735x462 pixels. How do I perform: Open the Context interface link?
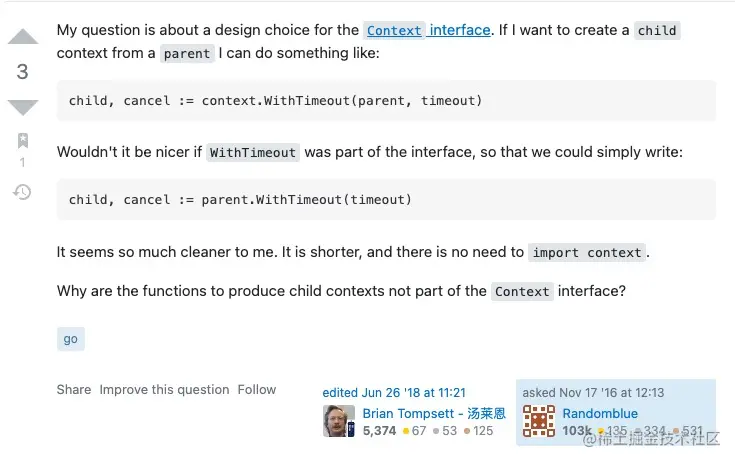(x=427, y=30)
